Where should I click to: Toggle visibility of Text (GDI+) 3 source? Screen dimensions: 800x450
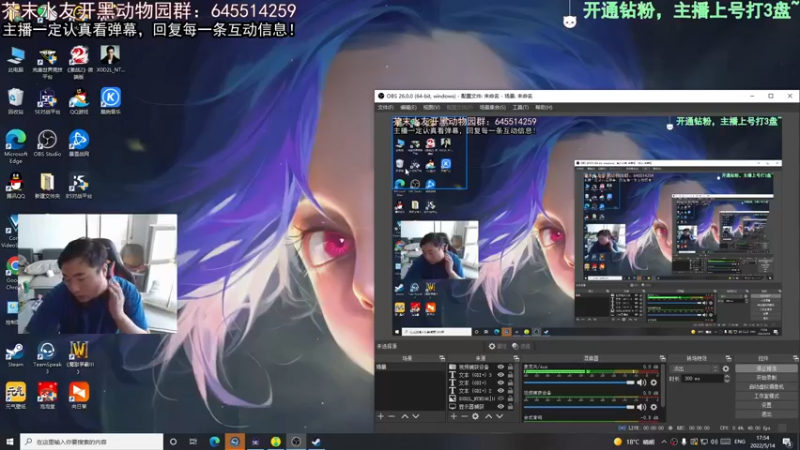[x=501, y=375]
